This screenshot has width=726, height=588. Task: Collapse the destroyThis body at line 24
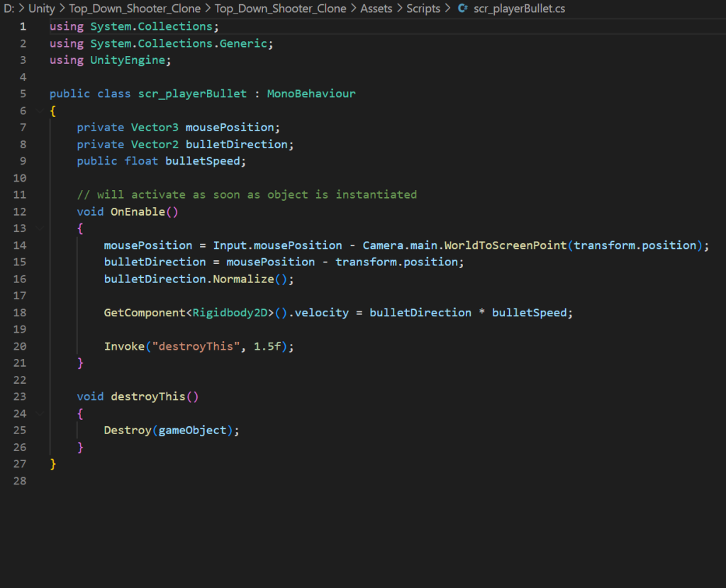tap(39, 414)
